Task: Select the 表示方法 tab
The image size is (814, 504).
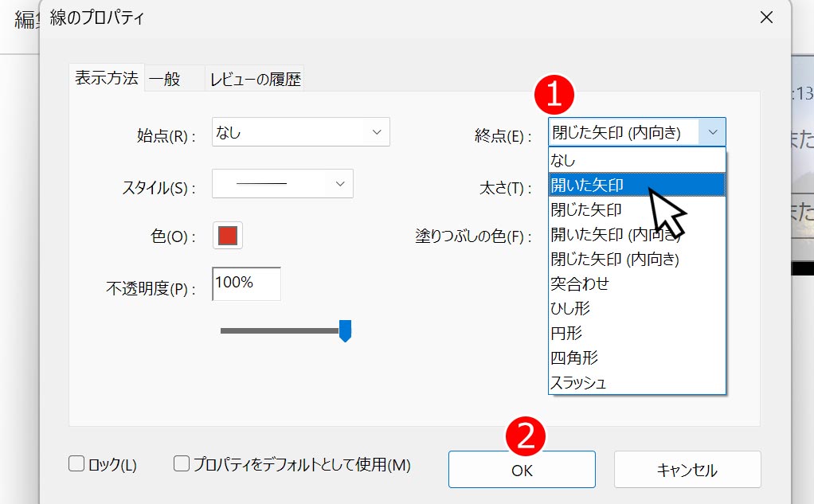Action: [x=106, y=79]
